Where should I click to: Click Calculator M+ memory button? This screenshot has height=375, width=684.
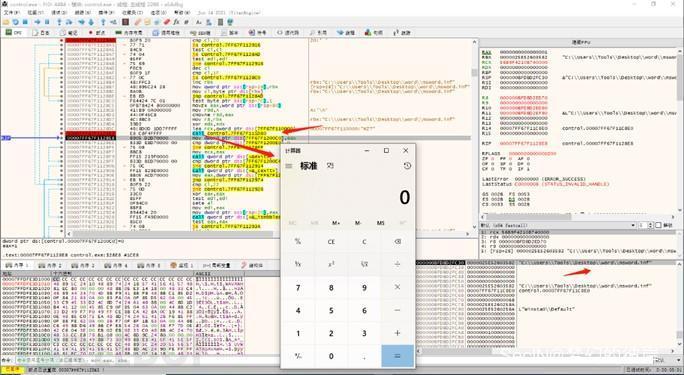coord(336,223)
